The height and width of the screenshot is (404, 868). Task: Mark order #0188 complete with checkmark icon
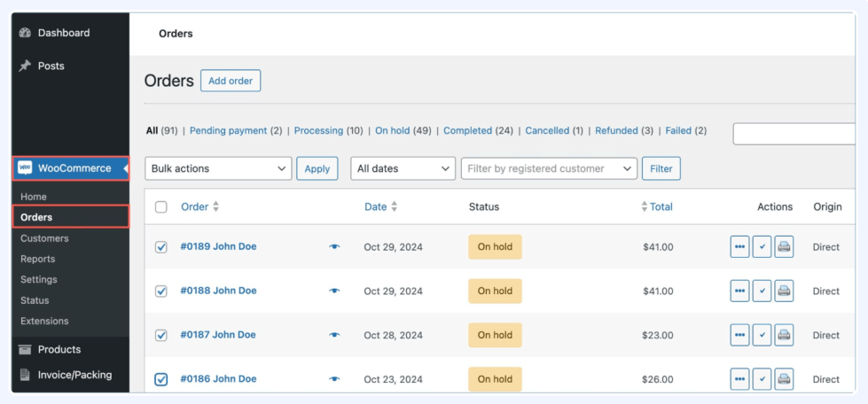click(x=762, y=291)
